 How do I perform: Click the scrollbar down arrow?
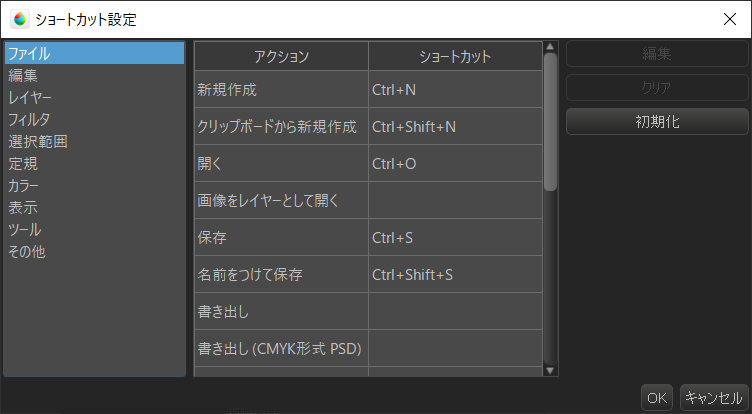pyautogui.click(x=550, y=370)
